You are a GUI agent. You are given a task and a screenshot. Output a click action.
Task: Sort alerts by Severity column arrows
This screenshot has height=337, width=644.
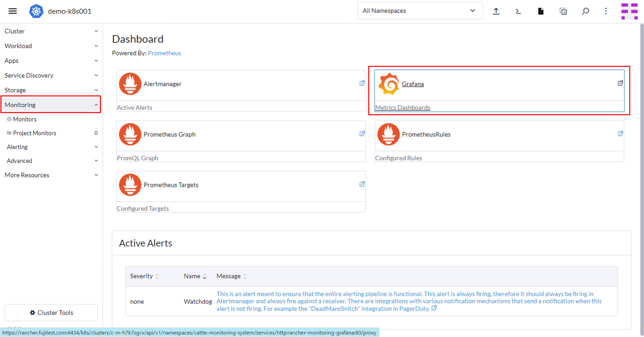click(x=157, y=276)
